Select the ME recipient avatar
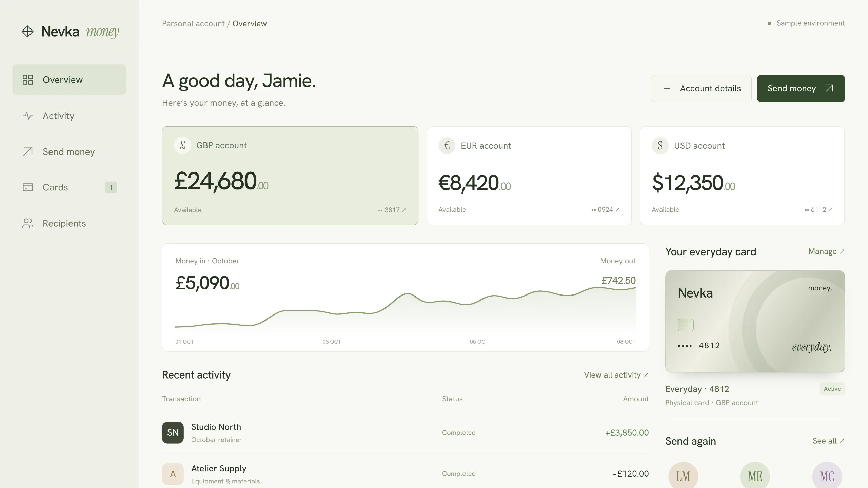Viewport: 868px width, 488px height. (x=755, y=475)
